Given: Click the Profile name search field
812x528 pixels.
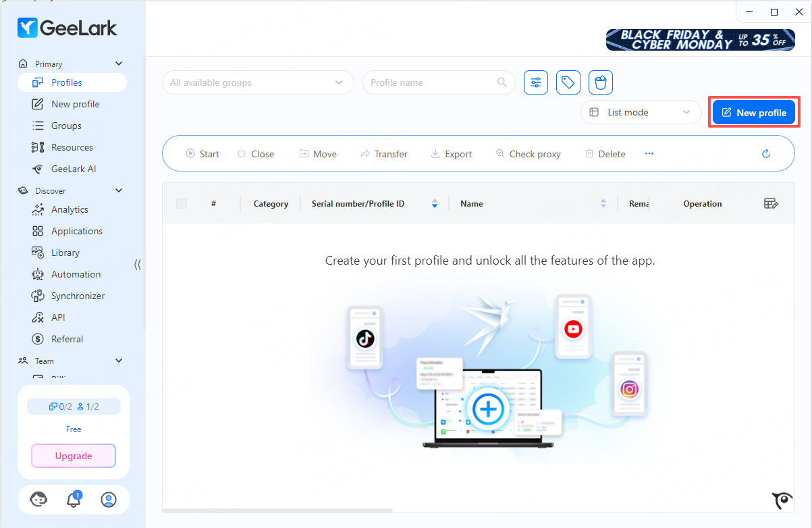Looking at the screenshot, I should point(432,82).
